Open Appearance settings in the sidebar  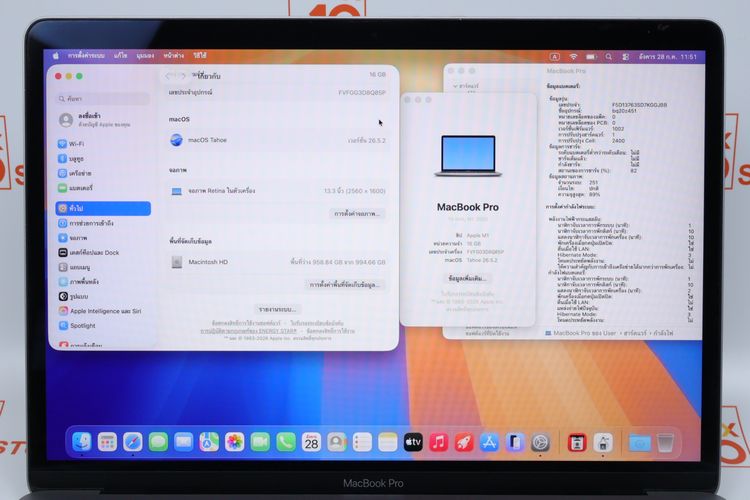pos(74,297)
